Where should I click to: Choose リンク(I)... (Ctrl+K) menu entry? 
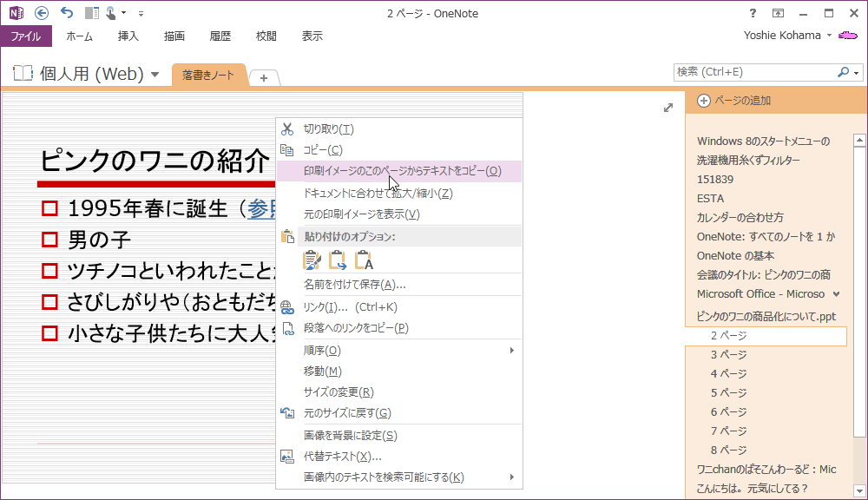(x=398, y=306)
